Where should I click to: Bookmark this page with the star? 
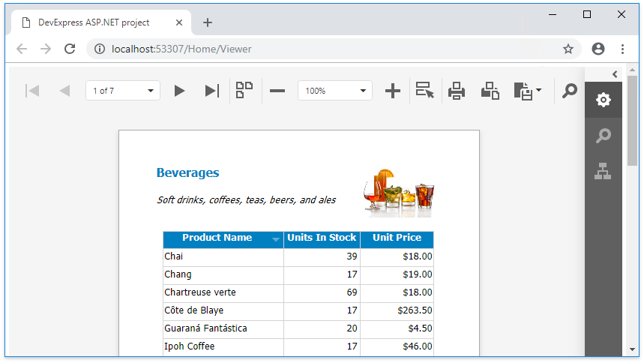[568, 49]
